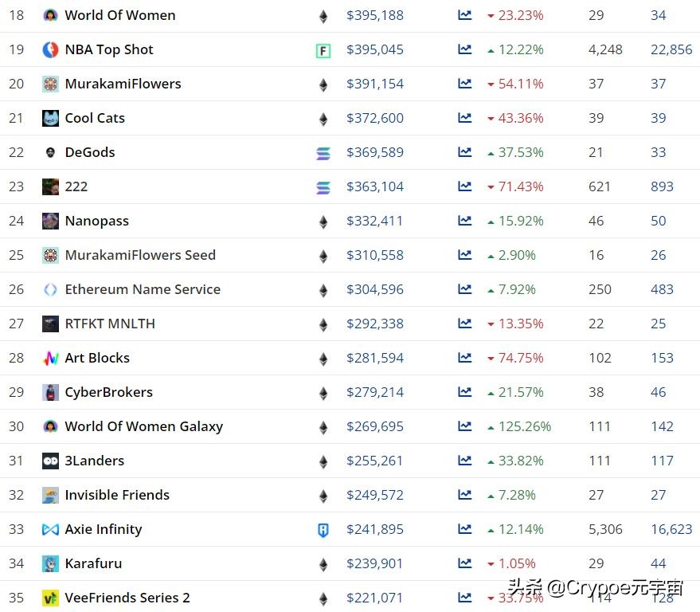Open the chart icon for Cool Cats
This screenshot has height=612, width=700.
point(465,118)
